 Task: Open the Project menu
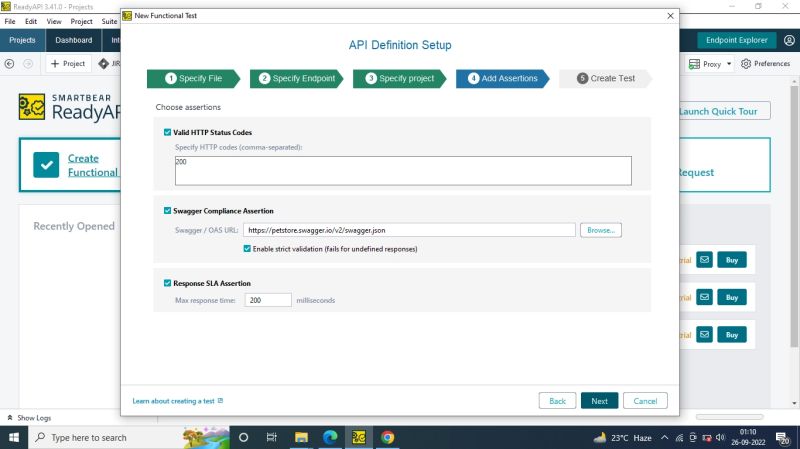pos(81,21)
